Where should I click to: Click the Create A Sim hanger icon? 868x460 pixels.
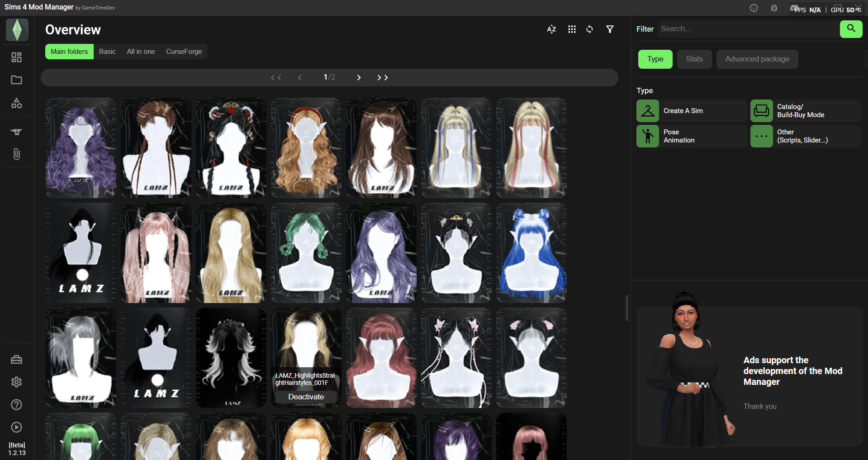(648, 111)
